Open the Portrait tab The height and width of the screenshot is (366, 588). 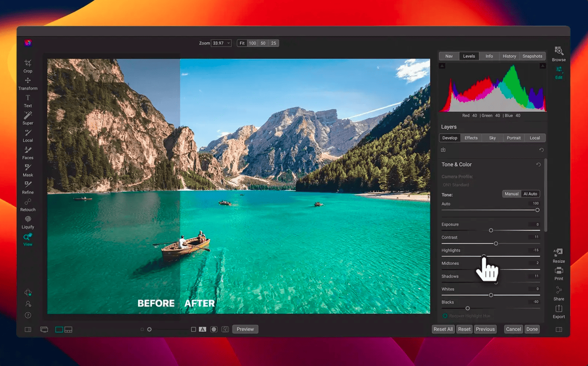point(514,138)
